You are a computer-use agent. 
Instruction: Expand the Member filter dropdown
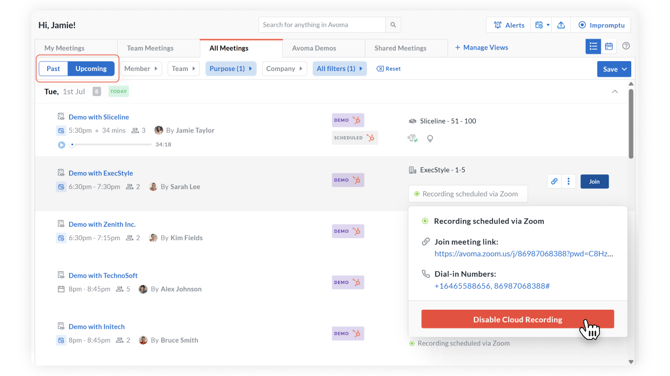(141, 68)
